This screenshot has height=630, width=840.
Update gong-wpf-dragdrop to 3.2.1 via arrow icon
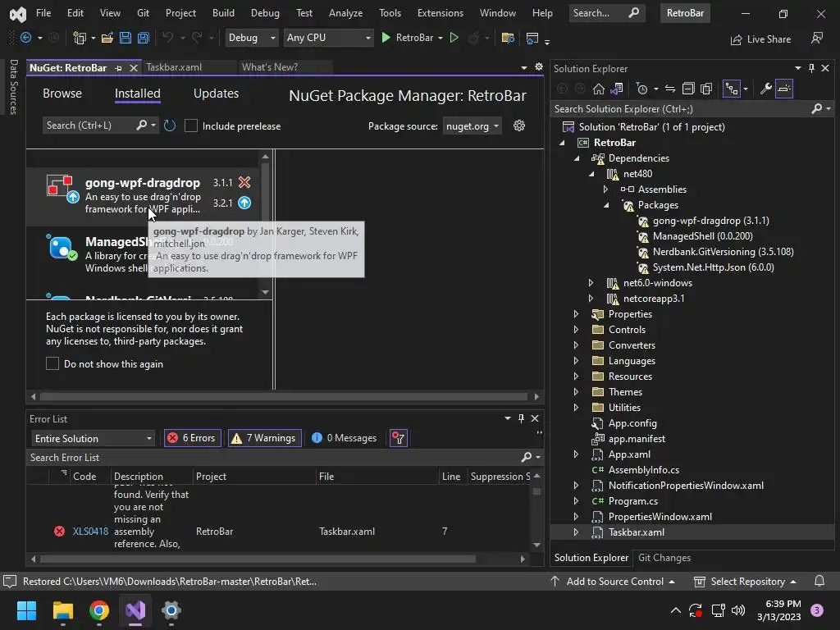tap(244, 203)
